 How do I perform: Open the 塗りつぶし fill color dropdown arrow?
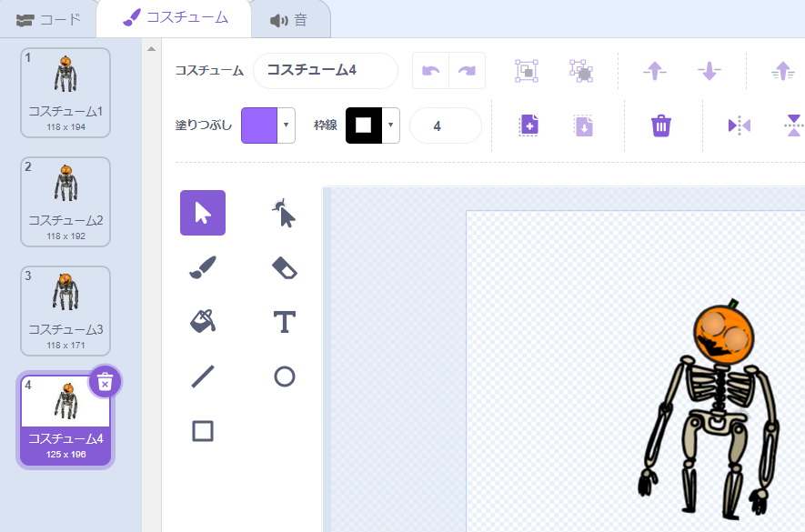point(286,125)
